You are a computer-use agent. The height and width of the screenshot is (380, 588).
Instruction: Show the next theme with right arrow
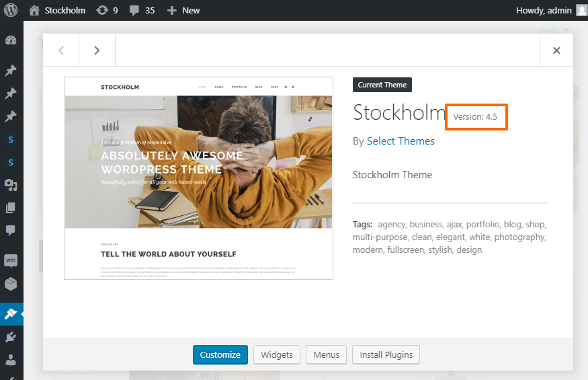97,50
